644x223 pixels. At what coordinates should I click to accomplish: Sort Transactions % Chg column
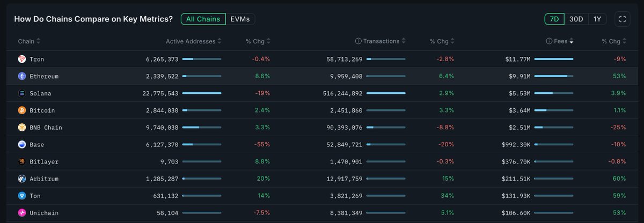(452, 41)
